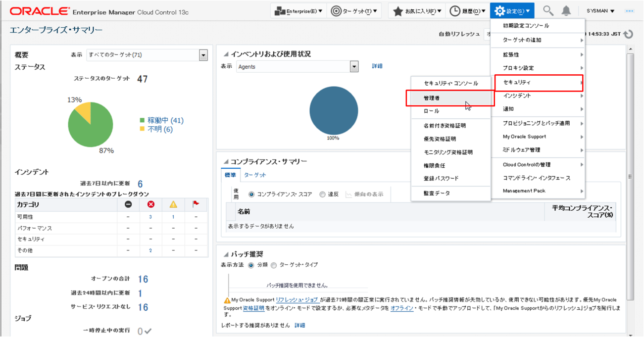Click the fatal (black circle) column icon

coord(128,204)
